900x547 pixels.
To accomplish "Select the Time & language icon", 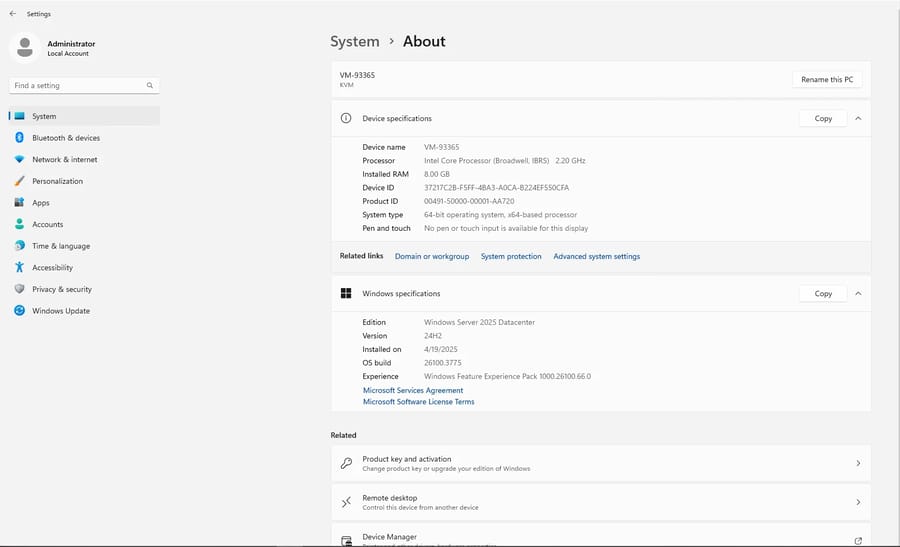I will click(19, 246).
